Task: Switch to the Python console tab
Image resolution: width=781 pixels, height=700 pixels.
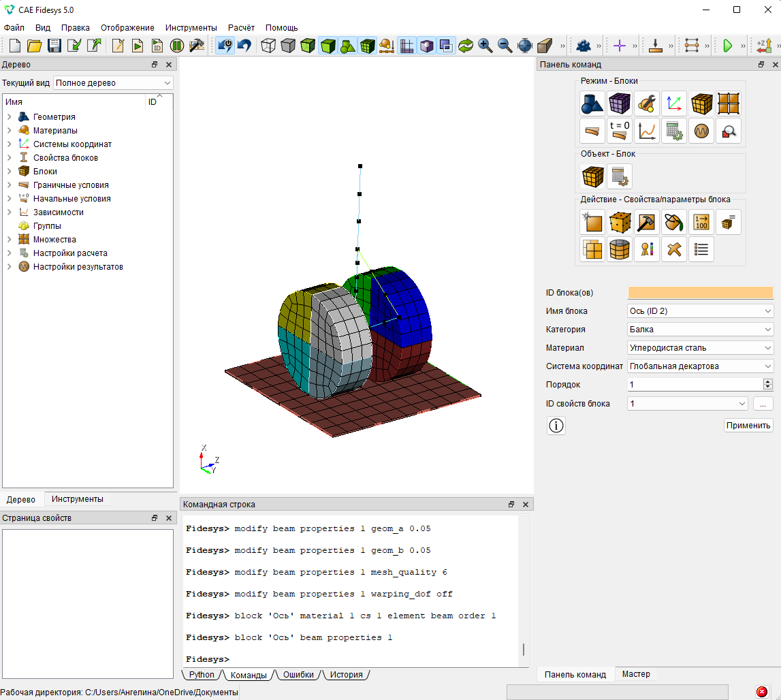Action: [x=202, y=675]
